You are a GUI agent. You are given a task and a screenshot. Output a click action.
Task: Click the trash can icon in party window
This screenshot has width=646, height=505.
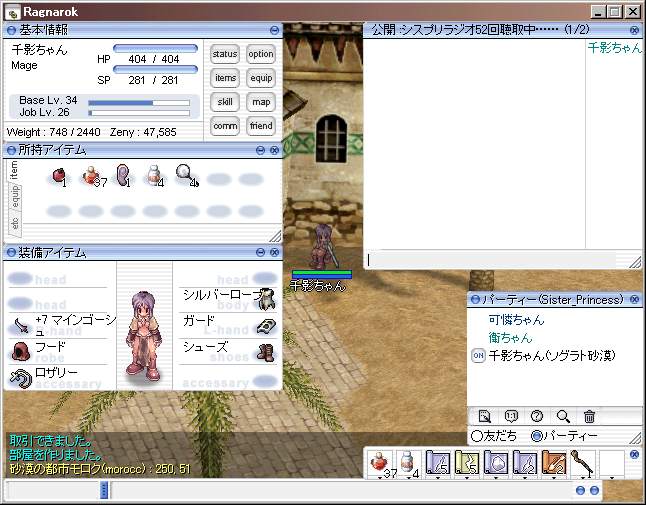coord(590,416)
